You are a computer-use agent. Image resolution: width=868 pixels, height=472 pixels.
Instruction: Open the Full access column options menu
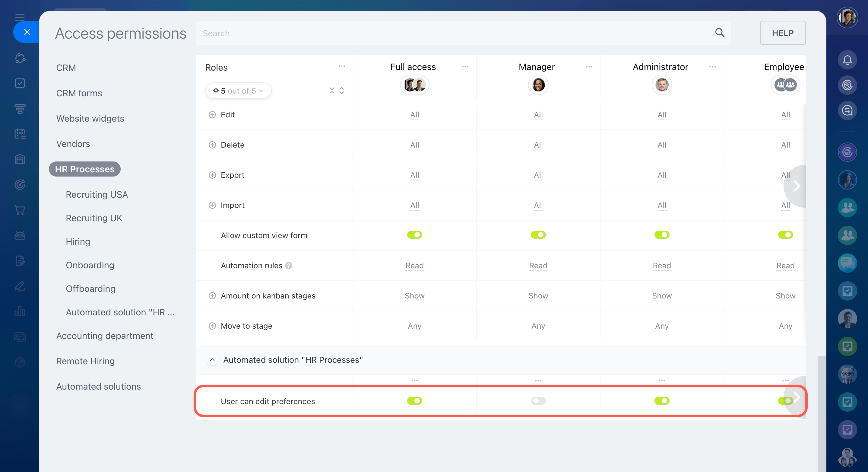tap(465, 67)
